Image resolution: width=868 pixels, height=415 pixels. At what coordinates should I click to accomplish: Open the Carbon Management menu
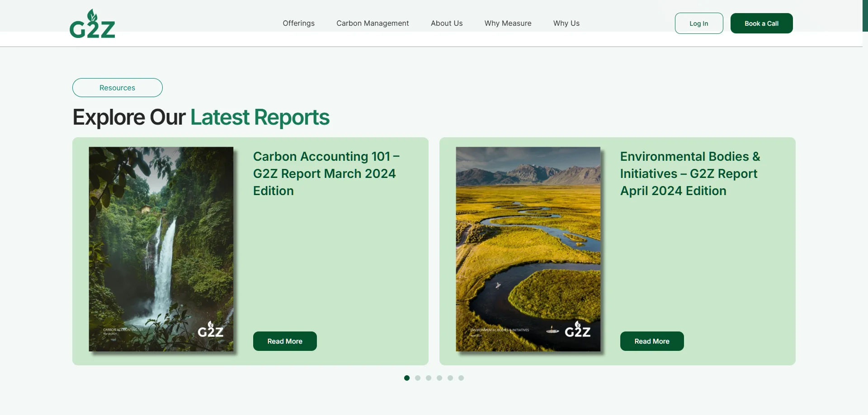coord(373,23)
